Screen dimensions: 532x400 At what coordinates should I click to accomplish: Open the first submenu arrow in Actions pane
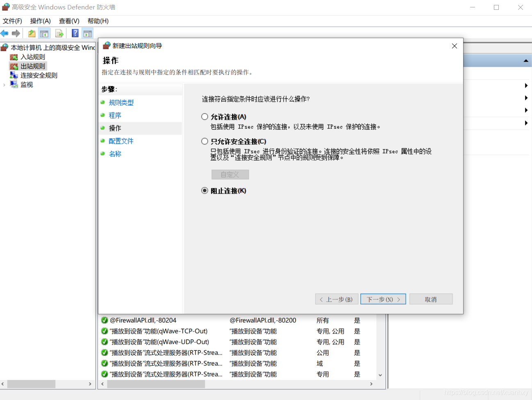(526, 86)
